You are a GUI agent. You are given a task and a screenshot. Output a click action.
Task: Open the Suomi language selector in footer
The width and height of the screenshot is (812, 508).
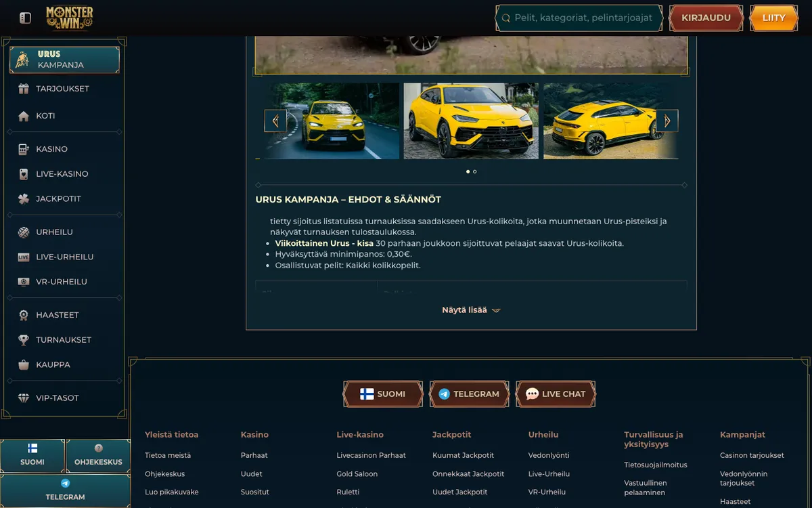pos(383,394)
